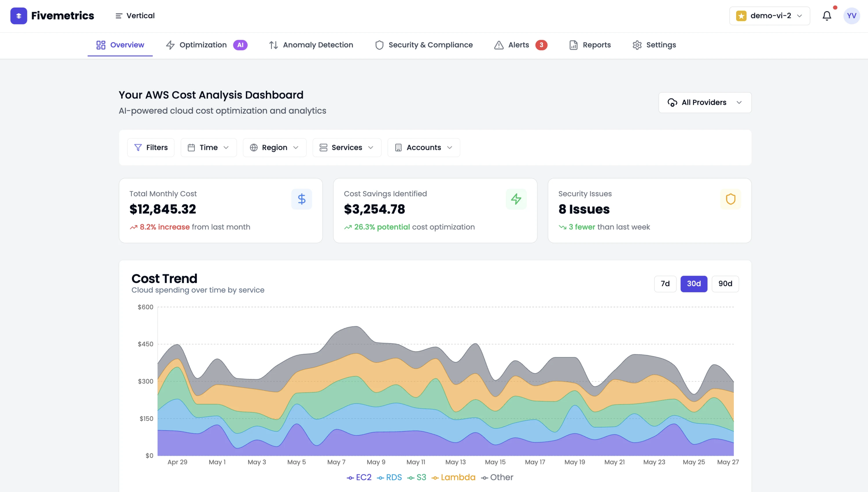
Task: Open the All Providers dropdown
Action: (704, 102)
